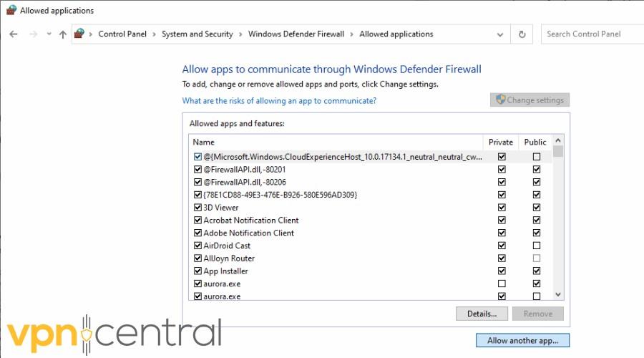Viewport: 644px width, 358px height.
Task: Open System and Security breadcrumb
Action: pyautogui.click(x=197, y=34)
